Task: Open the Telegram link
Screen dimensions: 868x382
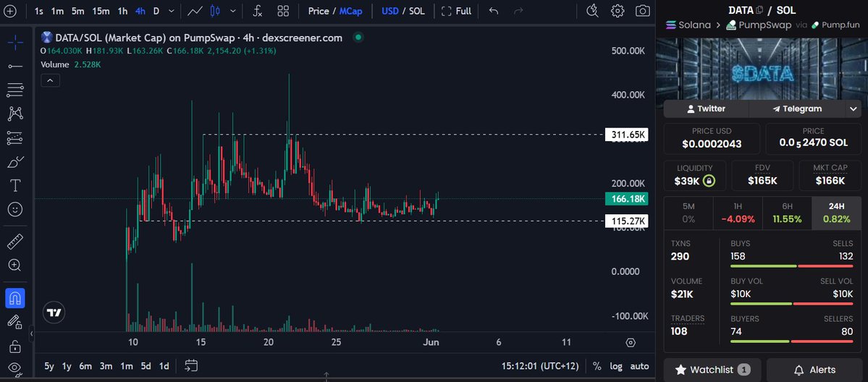Action: point(797,109)
